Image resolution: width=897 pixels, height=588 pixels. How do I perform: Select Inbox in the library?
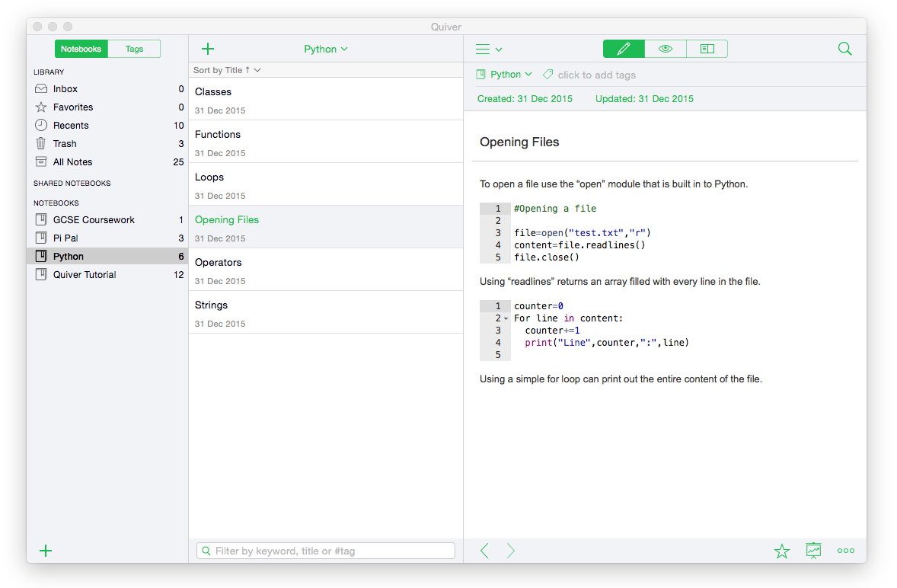(107, 88)
